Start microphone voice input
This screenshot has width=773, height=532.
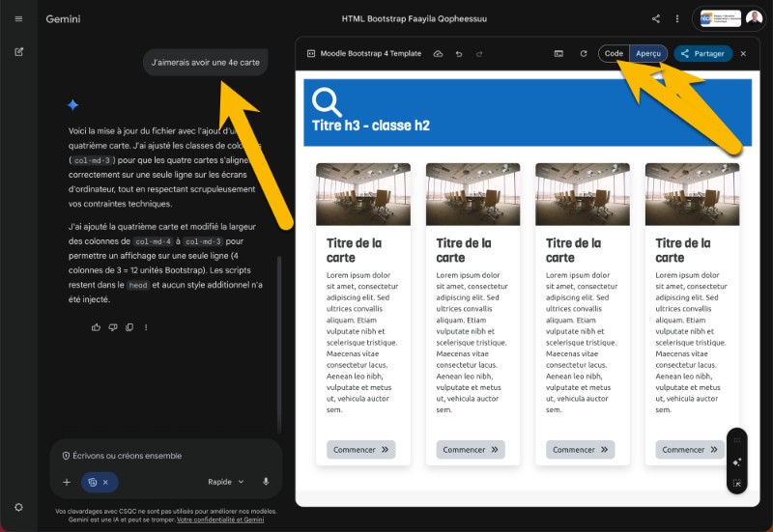pyautogui.click(x=266, y=482)
